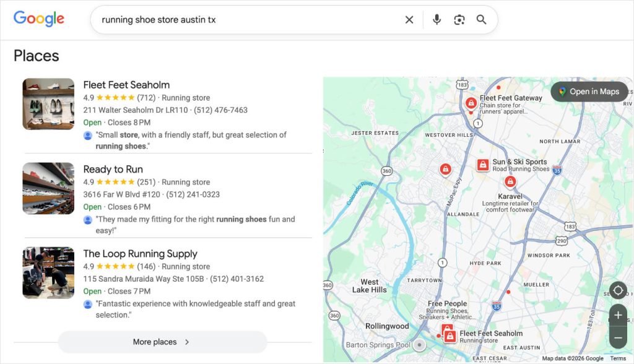Click inside the search input field

[248, 19]
